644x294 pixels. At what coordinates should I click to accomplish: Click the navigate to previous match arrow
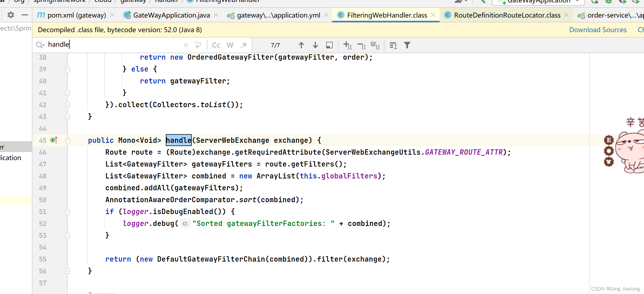point(301,45)
